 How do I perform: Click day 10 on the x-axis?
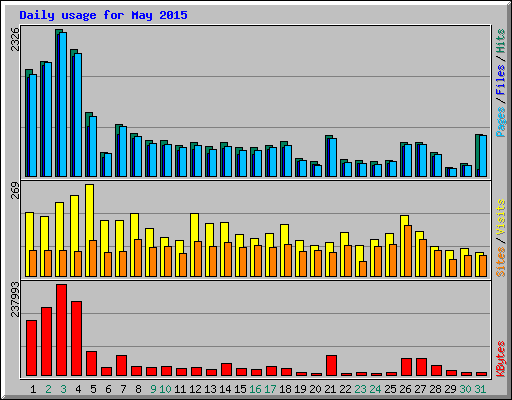point(165,389)
